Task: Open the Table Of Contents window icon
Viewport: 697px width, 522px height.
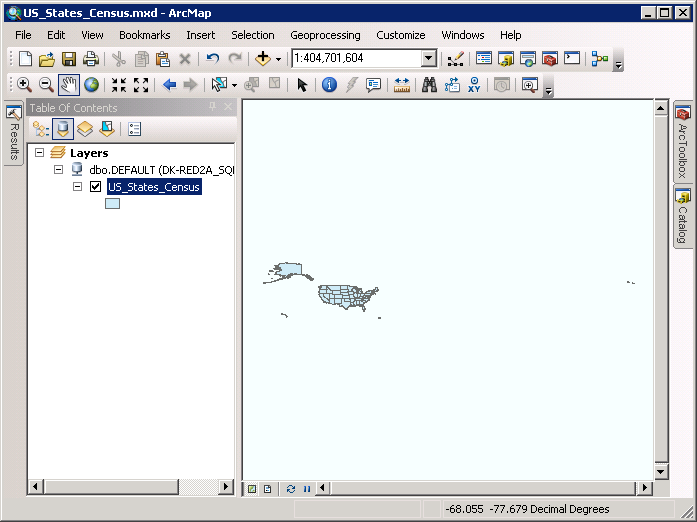Action: click(484, 59)
